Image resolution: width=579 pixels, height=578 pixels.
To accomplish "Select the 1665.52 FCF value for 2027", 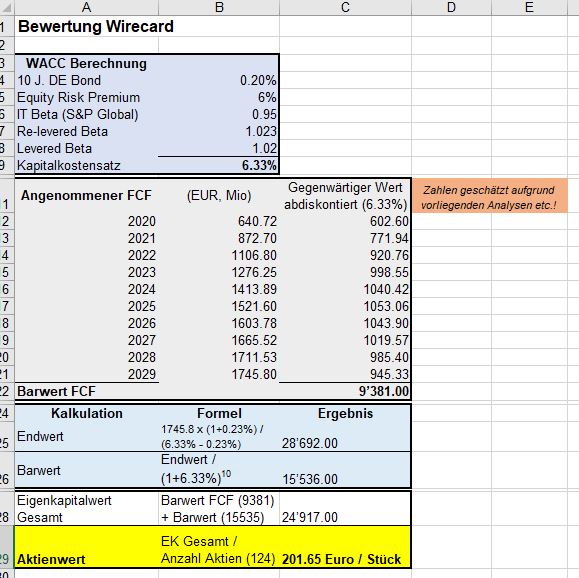I will tap(219, 341).
